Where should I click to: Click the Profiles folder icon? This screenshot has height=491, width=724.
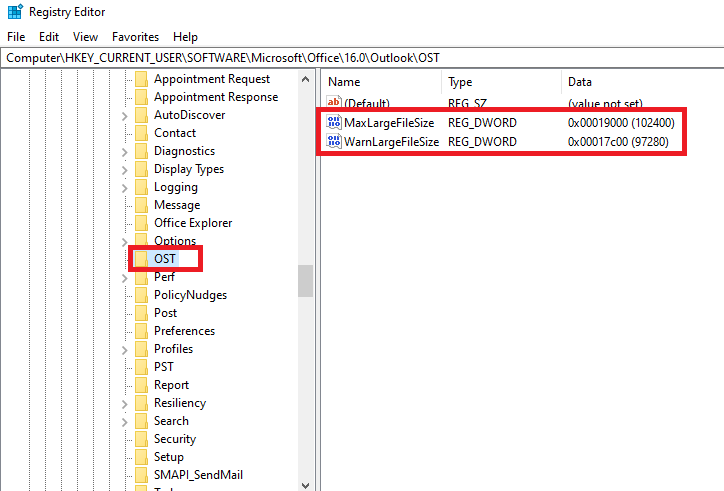pyautogui.click(x=141, y=349)
